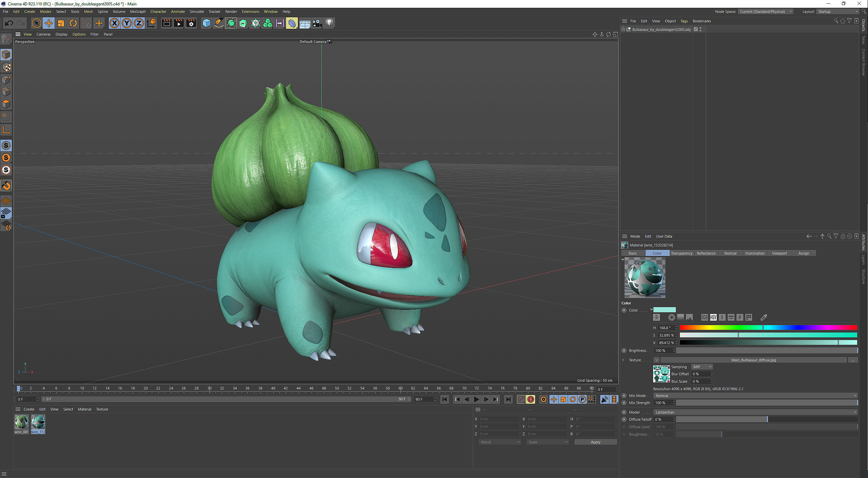Toggle Record Active Objects button
Screen dimensions: 868x478
point(522,399)
